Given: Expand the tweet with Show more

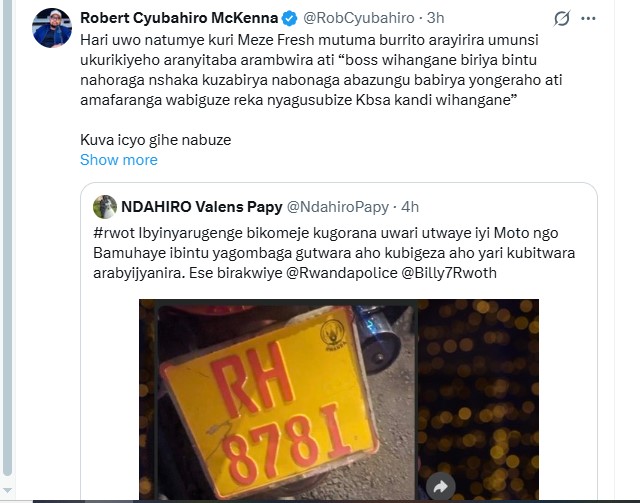Looking at the screenshot, I should [119, 160].
